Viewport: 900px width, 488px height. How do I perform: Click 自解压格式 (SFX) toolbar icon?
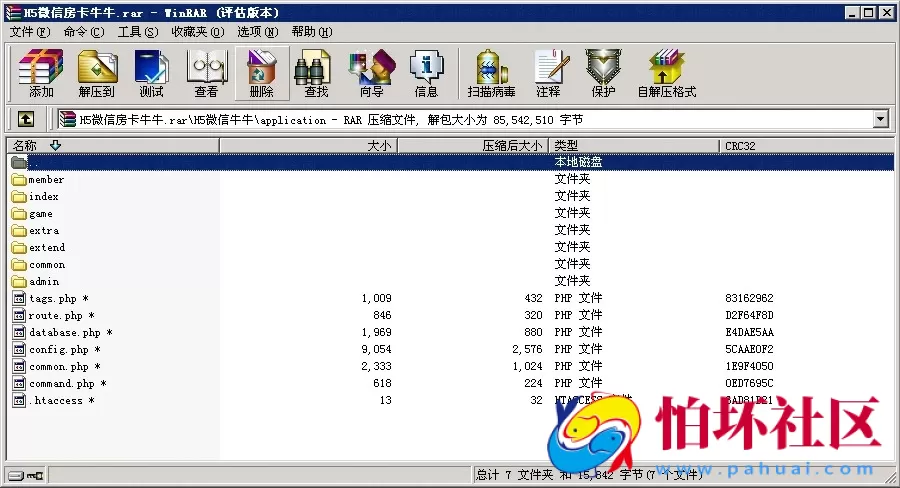point(666,73)
